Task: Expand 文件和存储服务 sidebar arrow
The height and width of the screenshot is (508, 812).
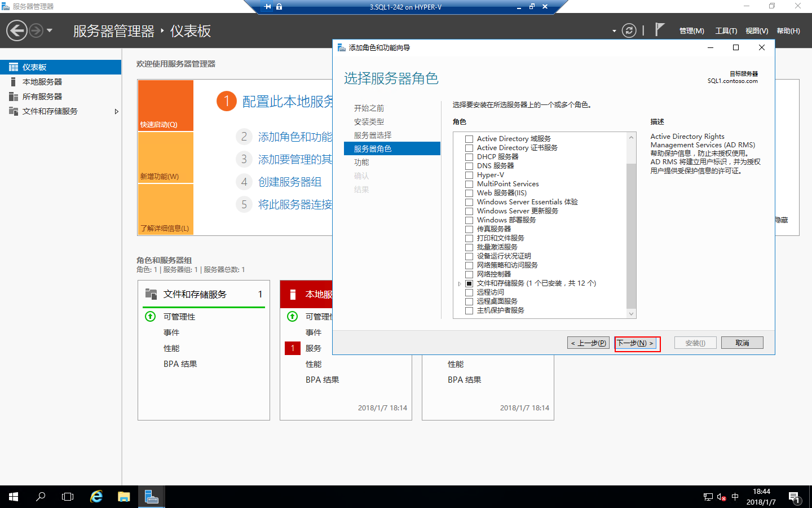Action: (116, 111)
